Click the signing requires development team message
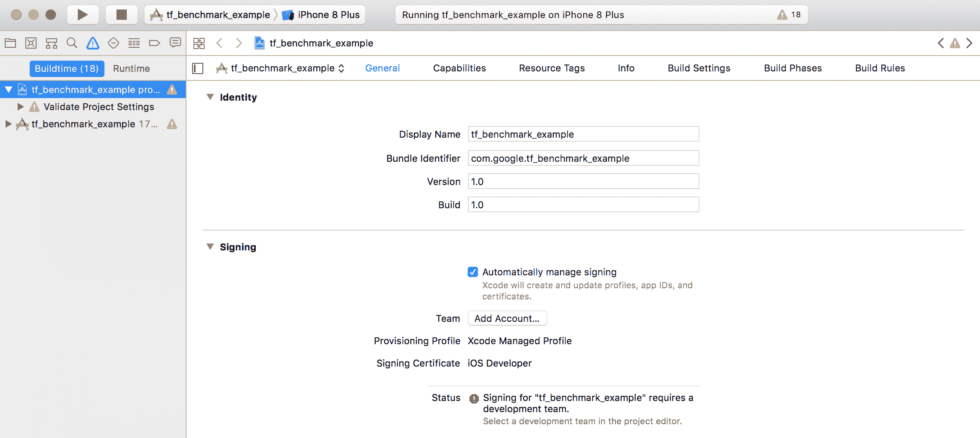The image size is (980, 438). [x=588, y=403]
